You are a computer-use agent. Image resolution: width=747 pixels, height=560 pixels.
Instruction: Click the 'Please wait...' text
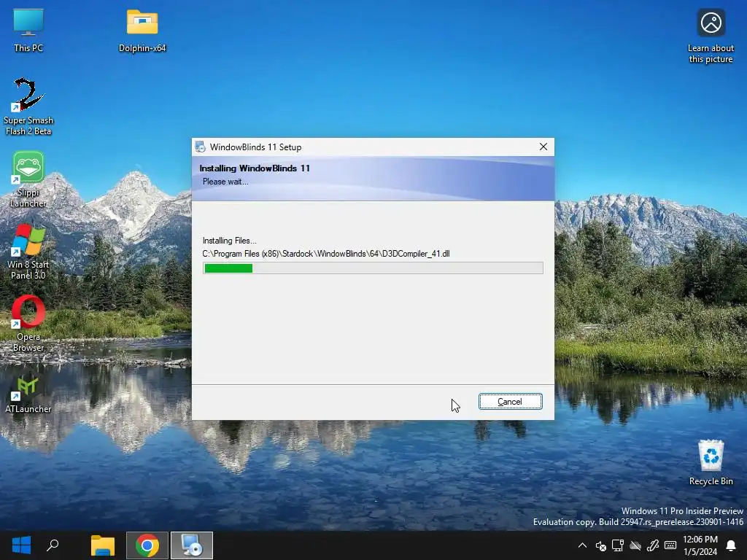click(x=225, y=182)
